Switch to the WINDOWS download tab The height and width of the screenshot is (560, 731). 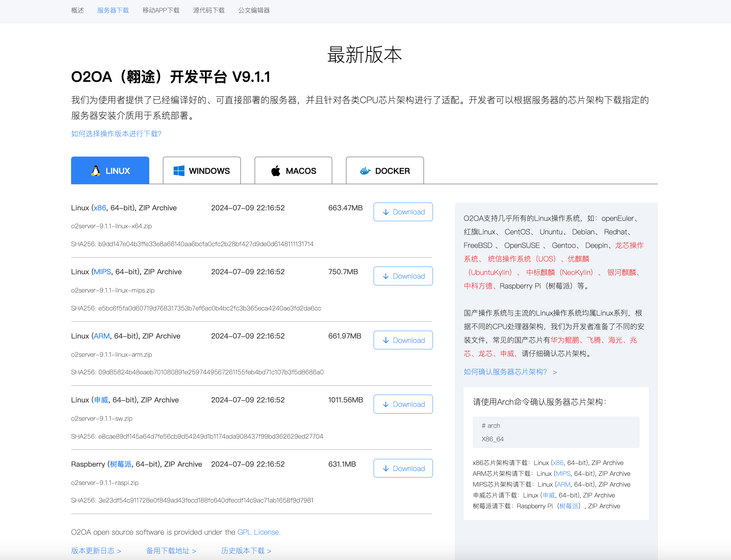click(x=202, y=170)
